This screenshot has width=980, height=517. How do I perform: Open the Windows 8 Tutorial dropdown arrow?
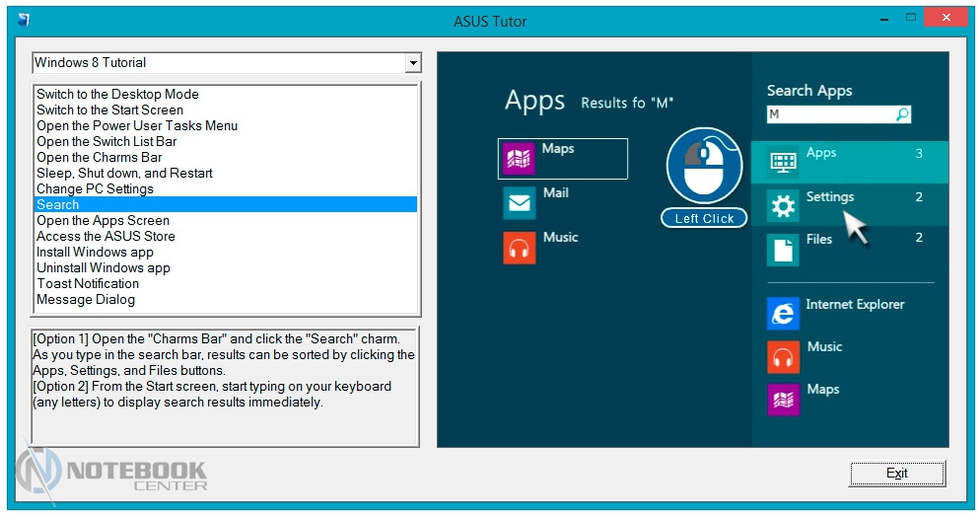413,63
